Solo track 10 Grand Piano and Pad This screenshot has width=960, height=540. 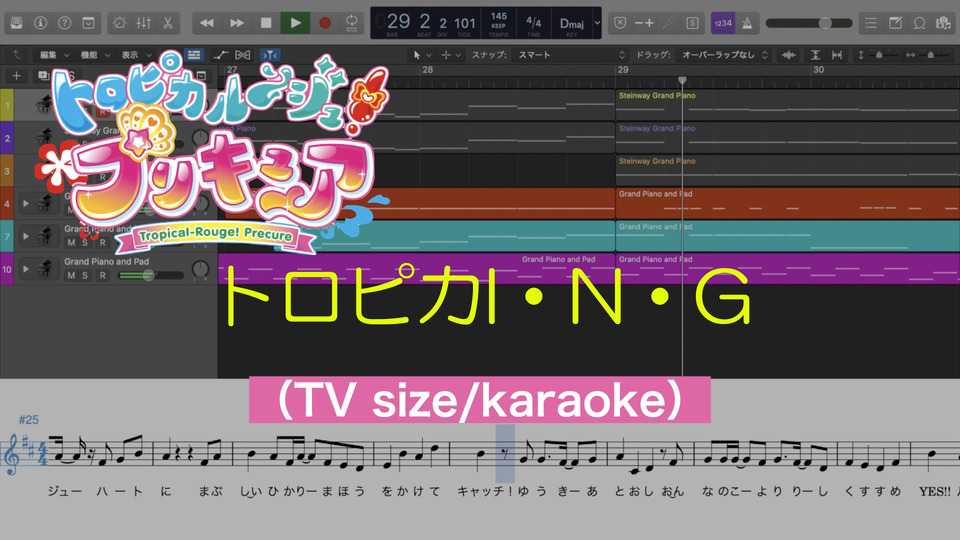pyautogui.click(x=85, y=276)
